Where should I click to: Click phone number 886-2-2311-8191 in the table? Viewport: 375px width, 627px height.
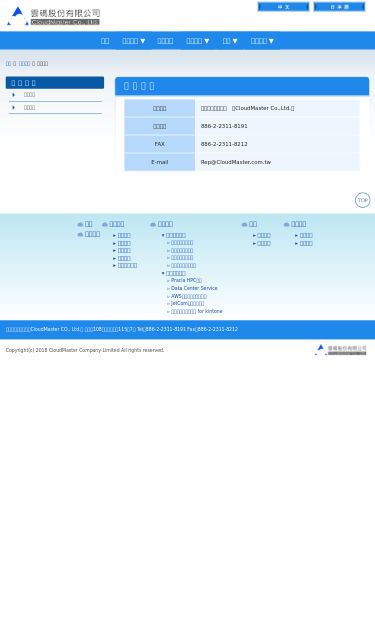pos(224,126)
